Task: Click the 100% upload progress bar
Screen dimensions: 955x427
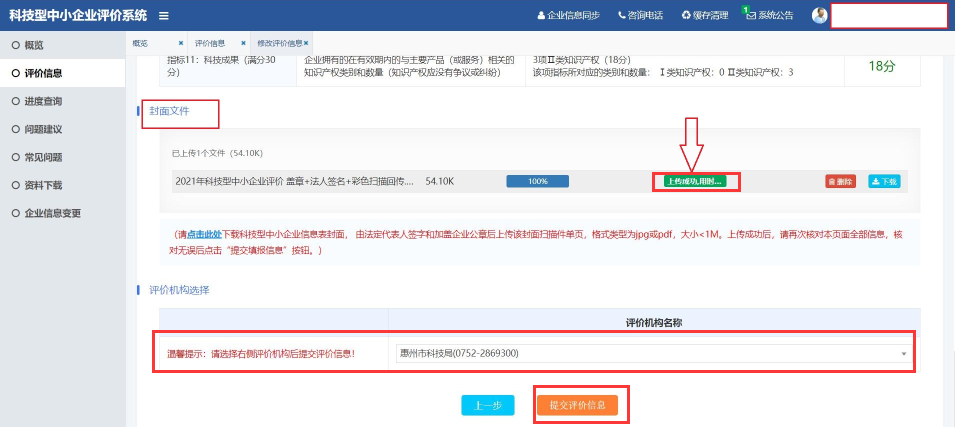Action: point(537,181)
